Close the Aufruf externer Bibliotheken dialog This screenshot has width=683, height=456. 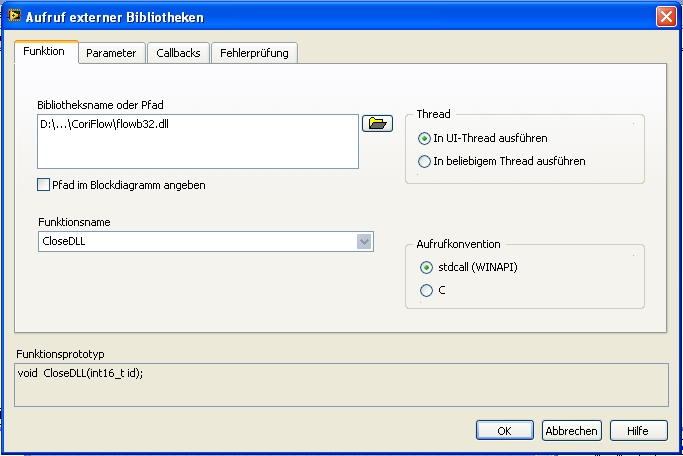click(665, 17)
